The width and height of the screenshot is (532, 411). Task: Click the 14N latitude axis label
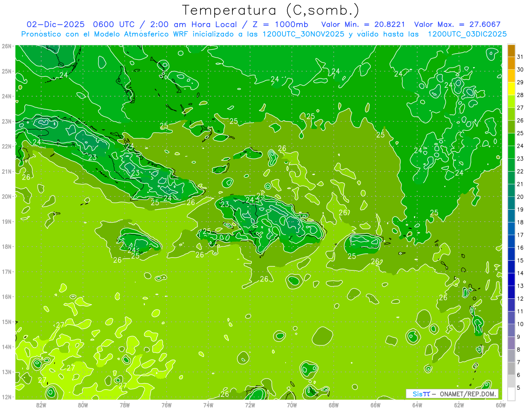click(6, 347)
